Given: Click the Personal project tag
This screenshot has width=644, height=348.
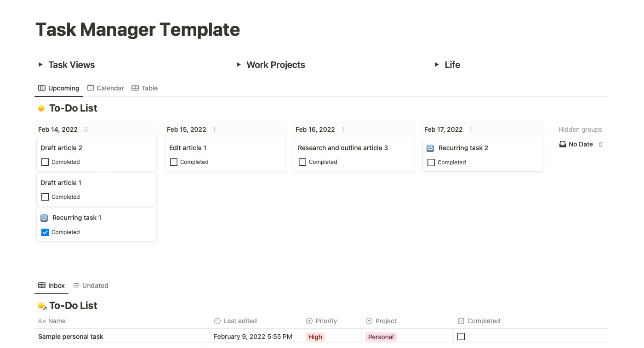Looking at the screenshot, I should tap(381, 337).
